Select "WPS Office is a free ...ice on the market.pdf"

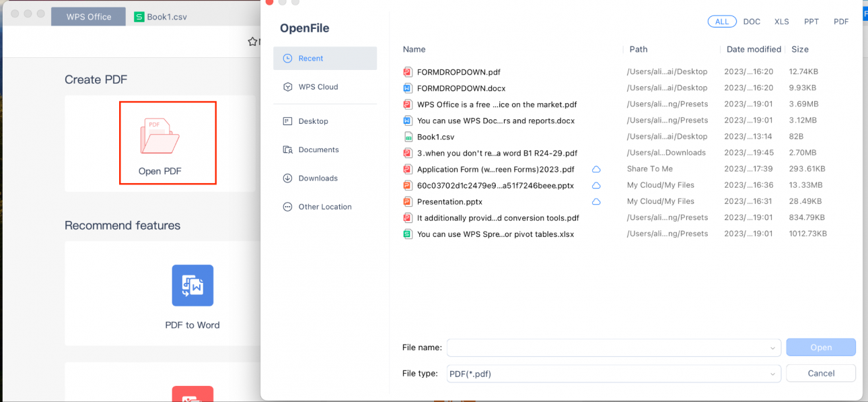click(497, 104)
